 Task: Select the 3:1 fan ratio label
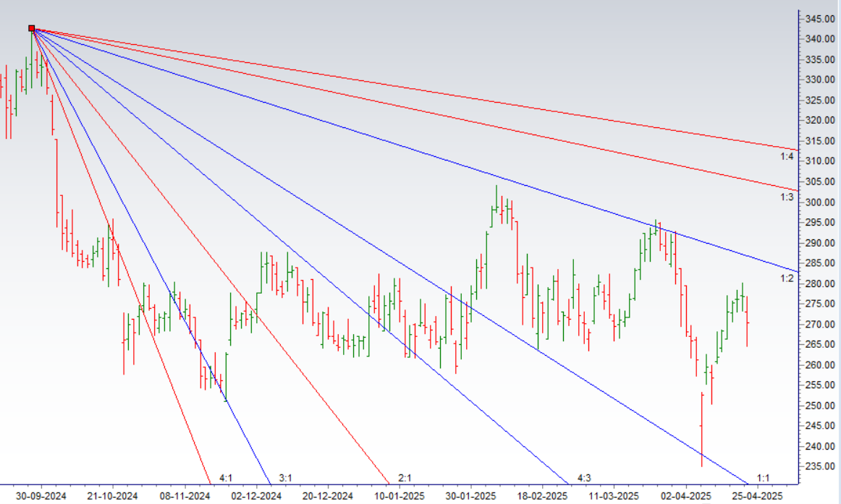[284, 477]
